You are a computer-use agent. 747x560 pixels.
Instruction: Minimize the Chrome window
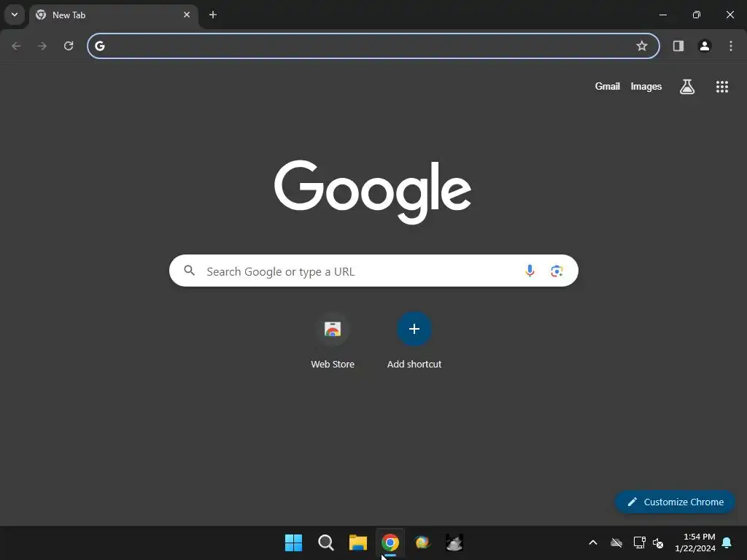pyautogui.click(x=662, y=15)
